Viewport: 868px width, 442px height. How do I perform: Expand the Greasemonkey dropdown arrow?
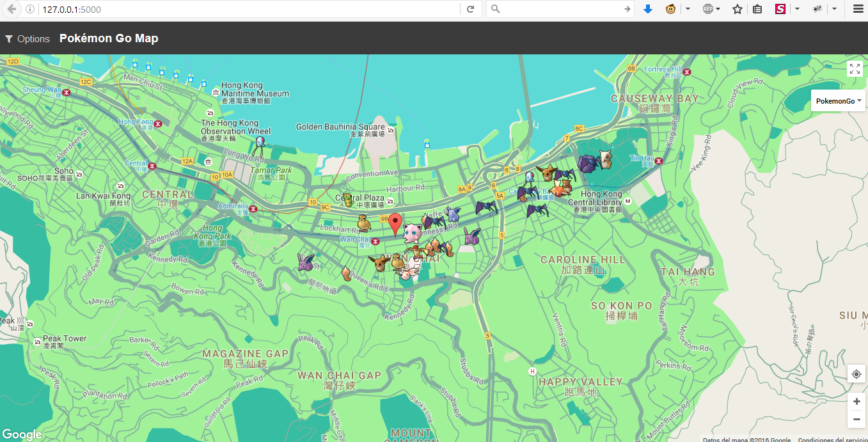(688, 10)
